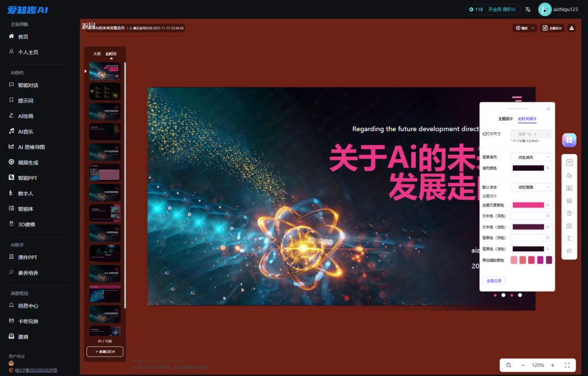Click 全局应用 apply-all button
The height and width of the screenshot is (376, 588).
click(x=493, y=281)
